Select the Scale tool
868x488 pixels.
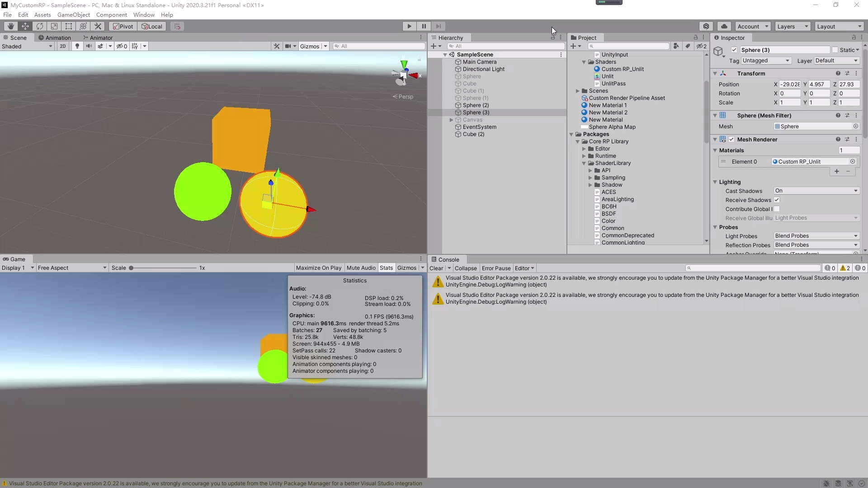(x=54, y=26)
